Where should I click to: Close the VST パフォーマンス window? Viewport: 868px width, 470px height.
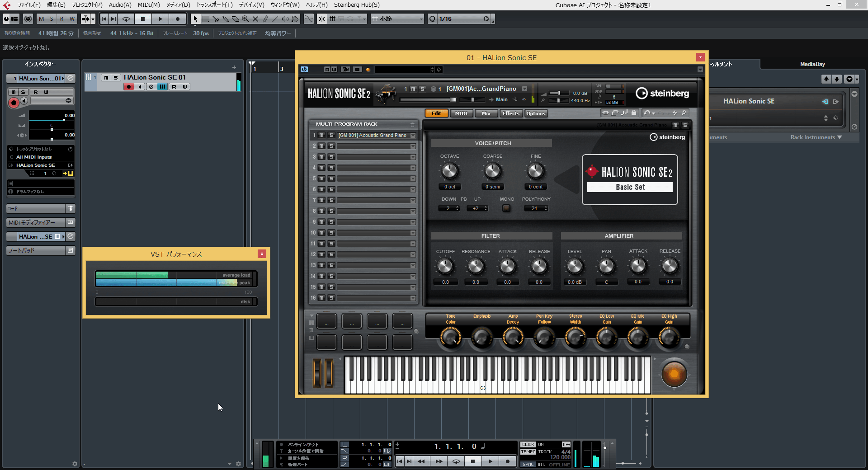(x=262, y=254)
